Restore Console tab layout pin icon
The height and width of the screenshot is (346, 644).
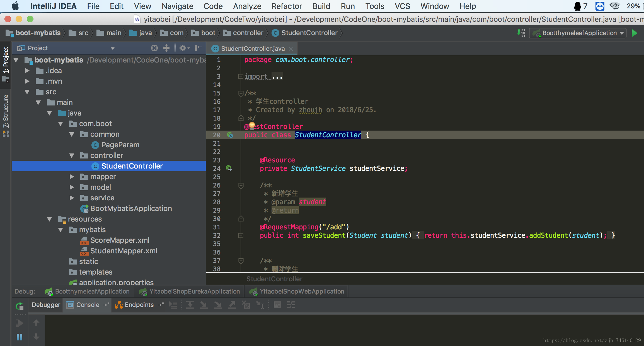pyautogui.click(x=106, y=305)
